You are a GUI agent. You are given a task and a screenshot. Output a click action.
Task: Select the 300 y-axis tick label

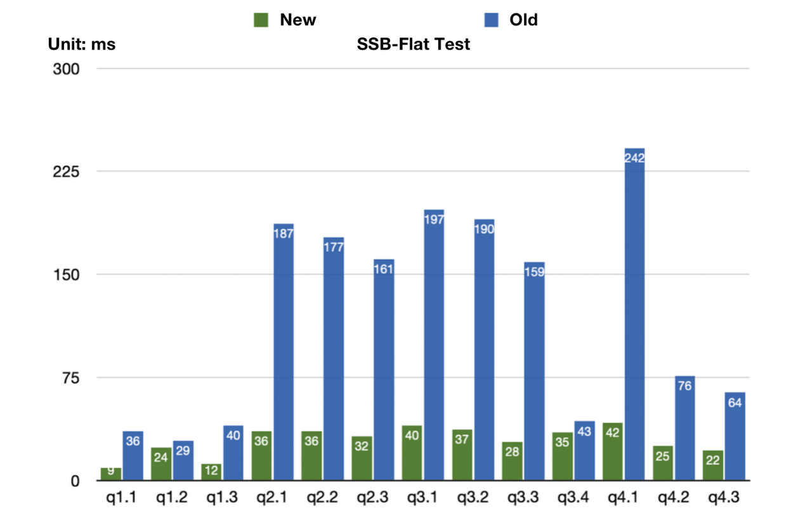coord(65,68)
